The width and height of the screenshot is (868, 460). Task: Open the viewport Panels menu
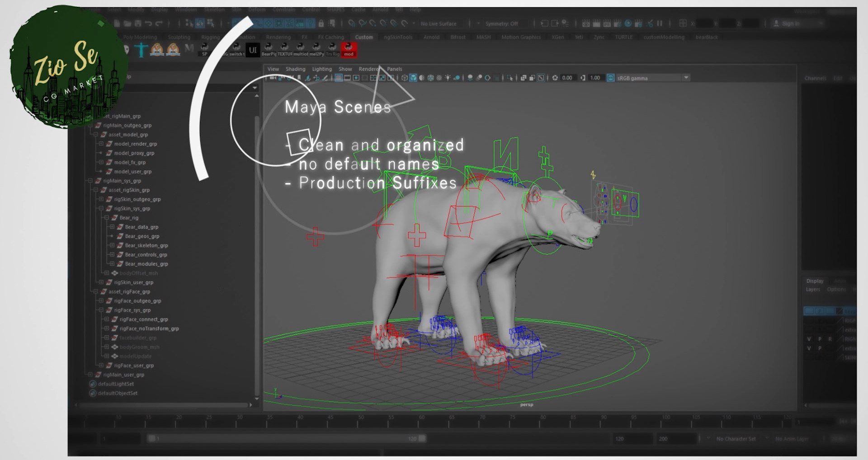pos(394,69)
